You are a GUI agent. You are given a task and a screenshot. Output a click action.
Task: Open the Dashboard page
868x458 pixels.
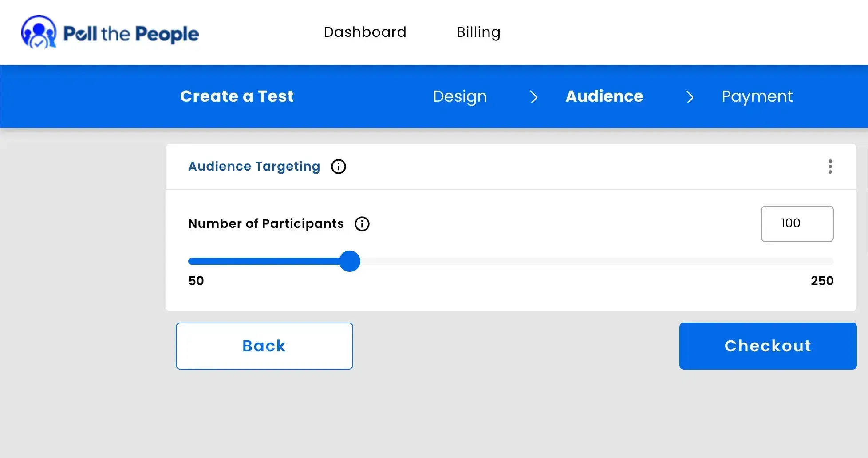[x=365, y=32]
